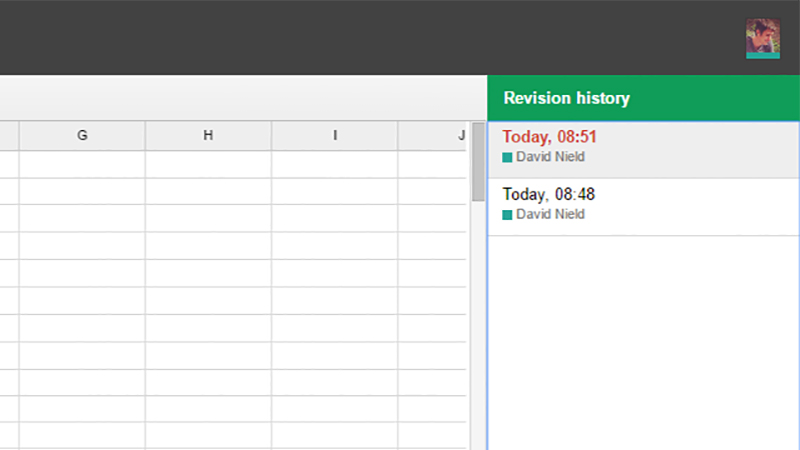Click empty area of revision list

643,343
